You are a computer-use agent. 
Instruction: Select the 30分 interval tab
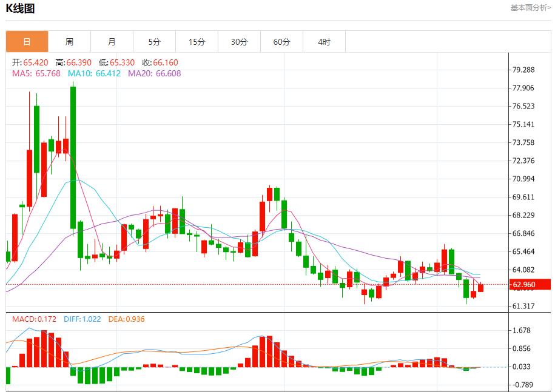(239, 41)
